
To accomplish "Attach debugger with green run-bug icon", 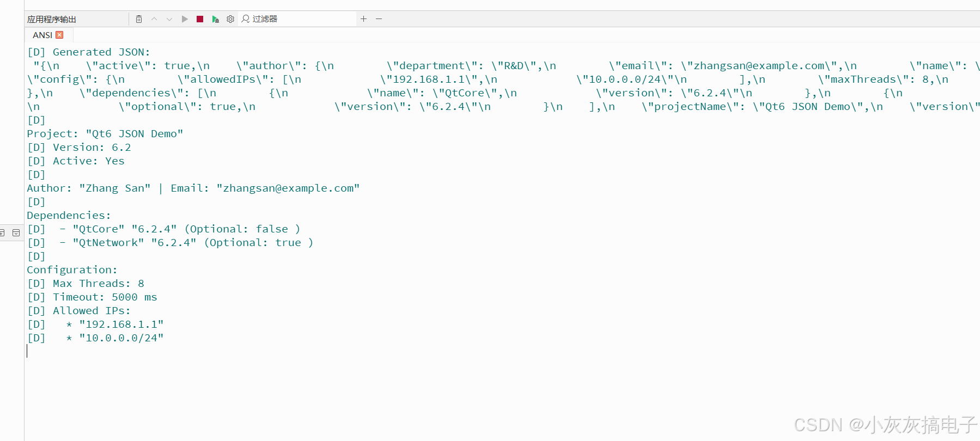I will (x=215, y=19).
